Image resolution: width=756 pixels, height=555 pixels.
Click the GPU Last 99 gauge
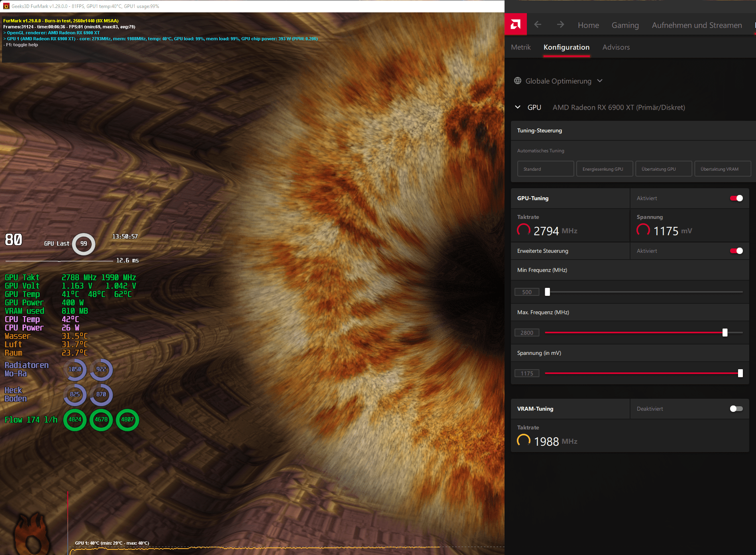click(x=83, y=244)
